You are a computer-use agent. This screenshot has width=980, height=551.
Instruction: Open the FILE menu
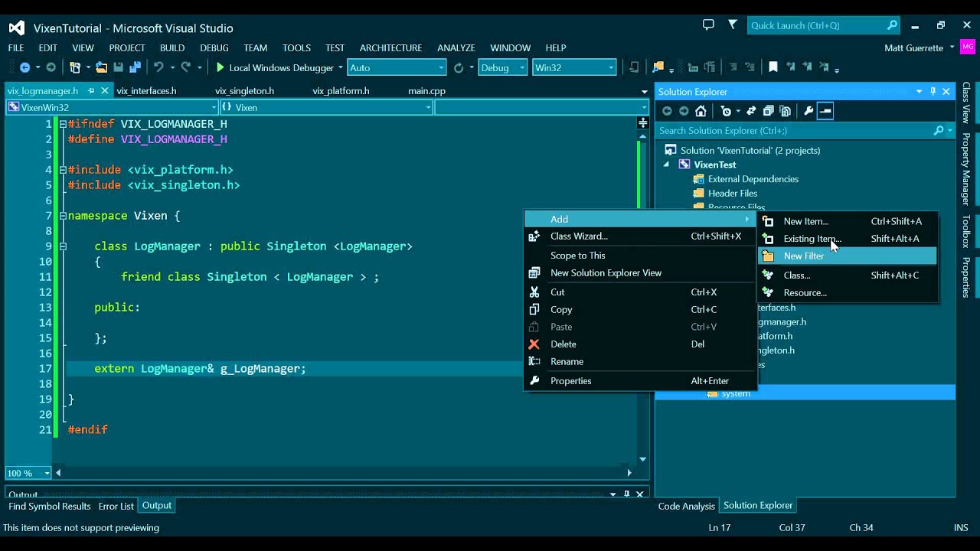coord(16,47)
